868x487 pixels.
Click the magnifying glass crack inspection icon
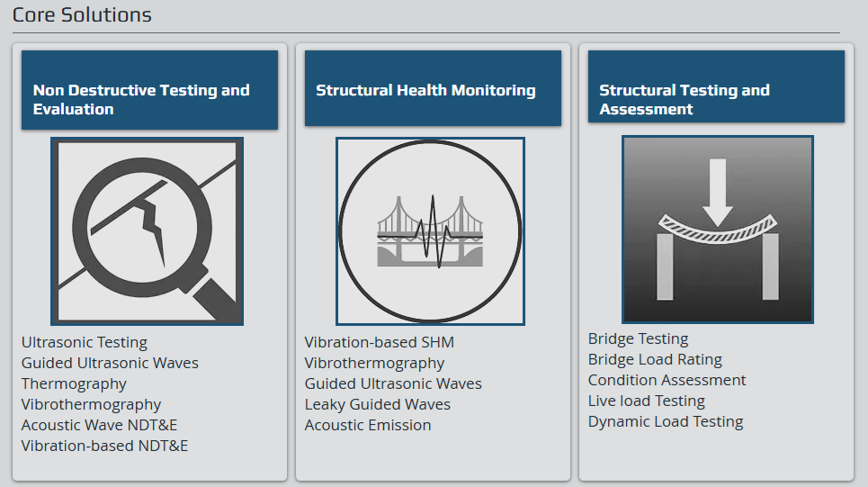click(147, 231)
